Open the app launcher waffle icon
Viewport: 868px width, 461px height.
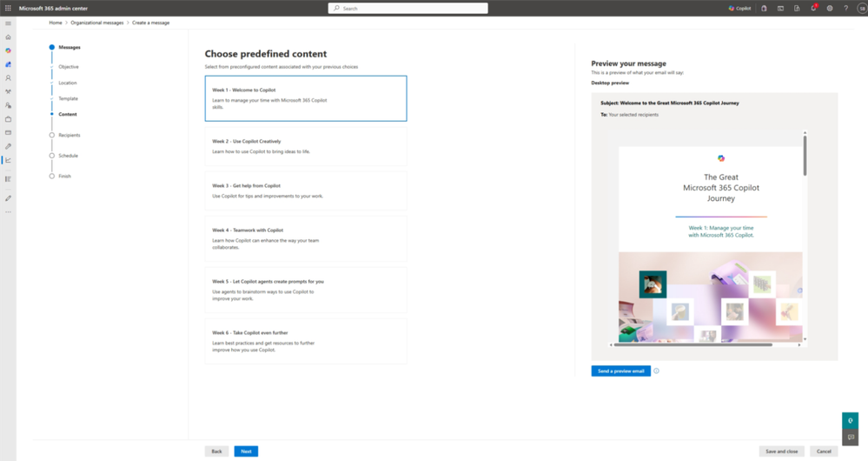tap(8, 9)
